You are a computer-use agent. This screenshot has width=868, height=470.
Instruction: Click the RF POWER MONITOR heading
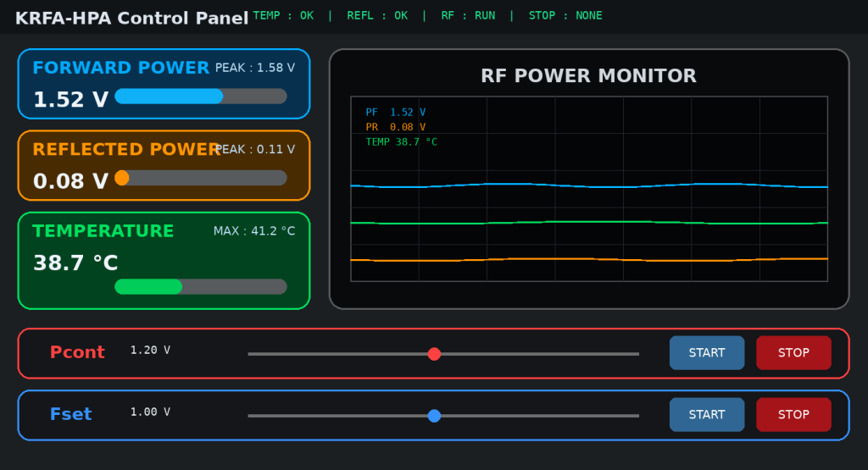pyautogui.click(x=588, y=75)
